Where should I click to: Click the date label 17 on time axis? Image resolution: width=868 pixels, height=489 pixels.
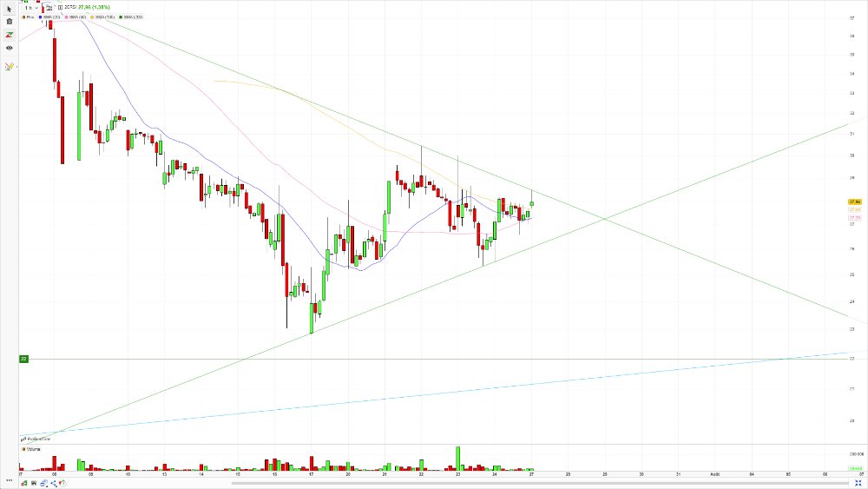tap(311, 474)
